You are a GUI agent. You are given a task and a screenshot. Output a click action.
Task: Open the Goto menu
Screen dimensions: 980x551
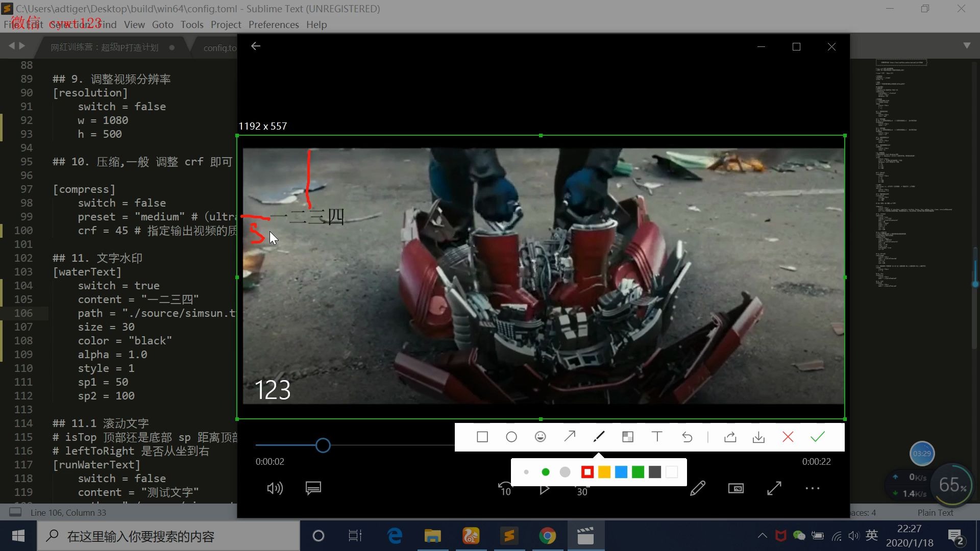163,24
